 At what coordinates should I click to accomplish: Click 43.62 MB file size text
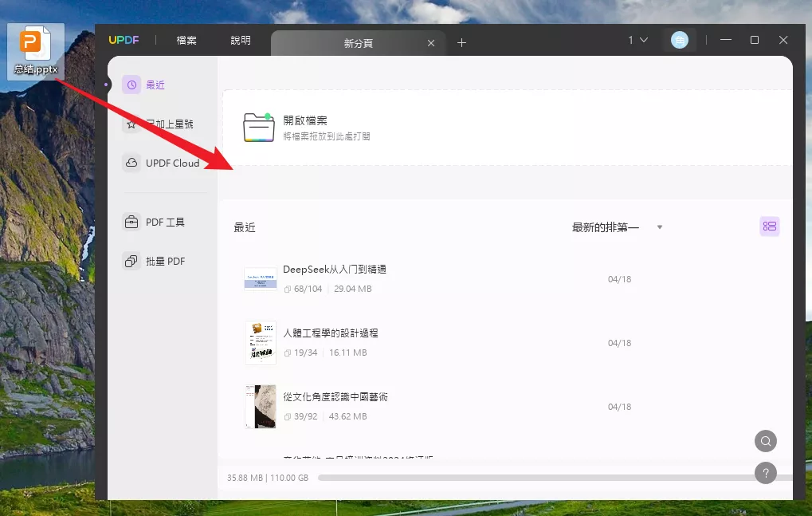[x=348, y=416]
